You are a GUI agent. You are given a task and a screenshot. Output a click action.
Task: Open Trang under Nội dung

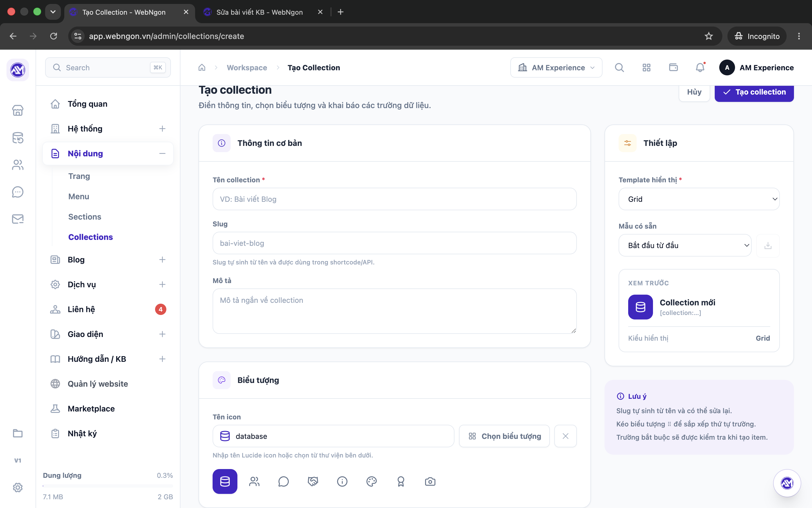click(x=79, y=176)
